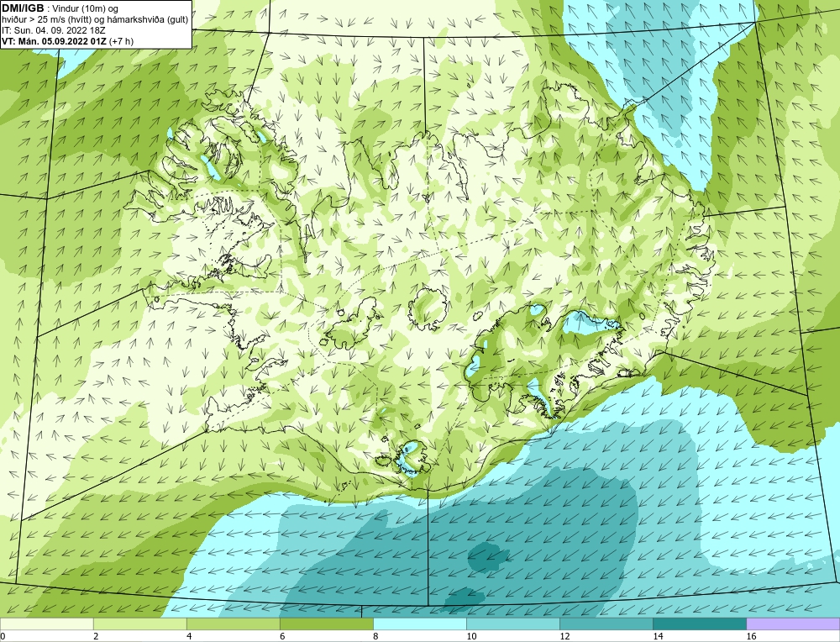Click the legend tick label '6'
The width and height of the screenshot is (840, 642).
point(282,636)
